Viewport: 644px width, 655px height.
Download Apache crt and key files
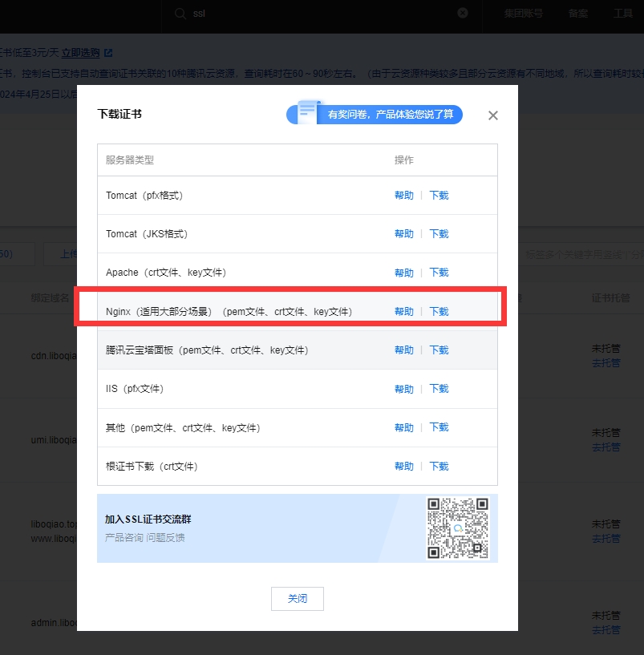439,273
